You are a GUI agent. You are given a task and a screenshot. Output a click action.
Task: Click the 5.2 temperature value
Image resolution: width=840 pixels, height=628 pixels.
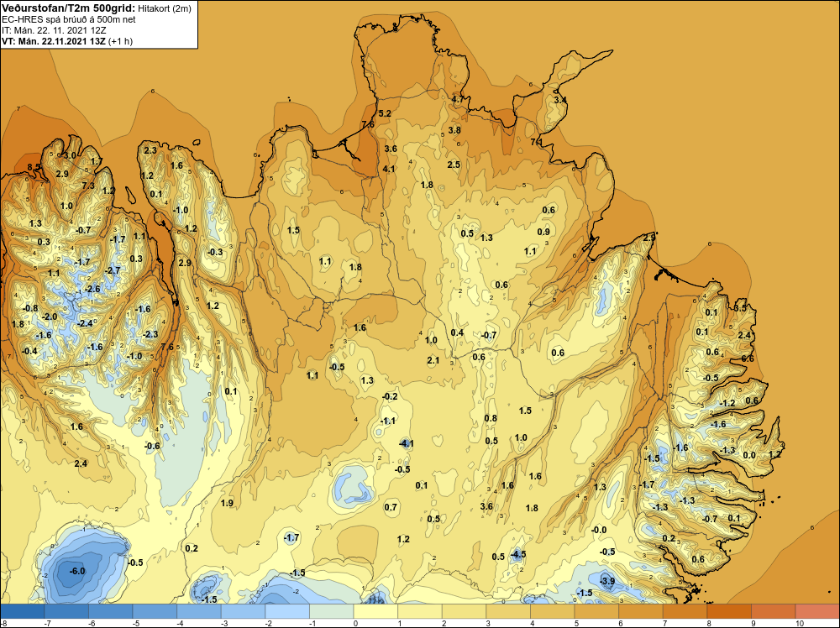[x=385, y=113]
